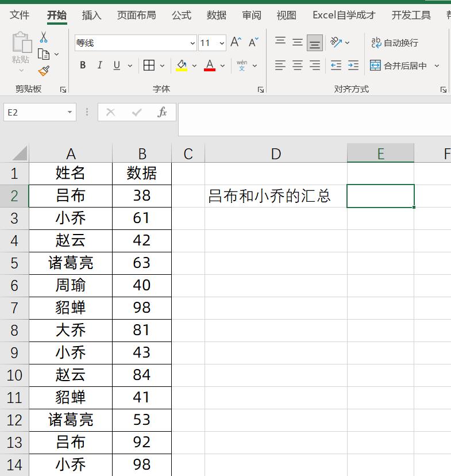Viewport: 451px width, 476px height.
Task: Select cell containing 吕布和小乔的汇总
Action: pos(276,196)
